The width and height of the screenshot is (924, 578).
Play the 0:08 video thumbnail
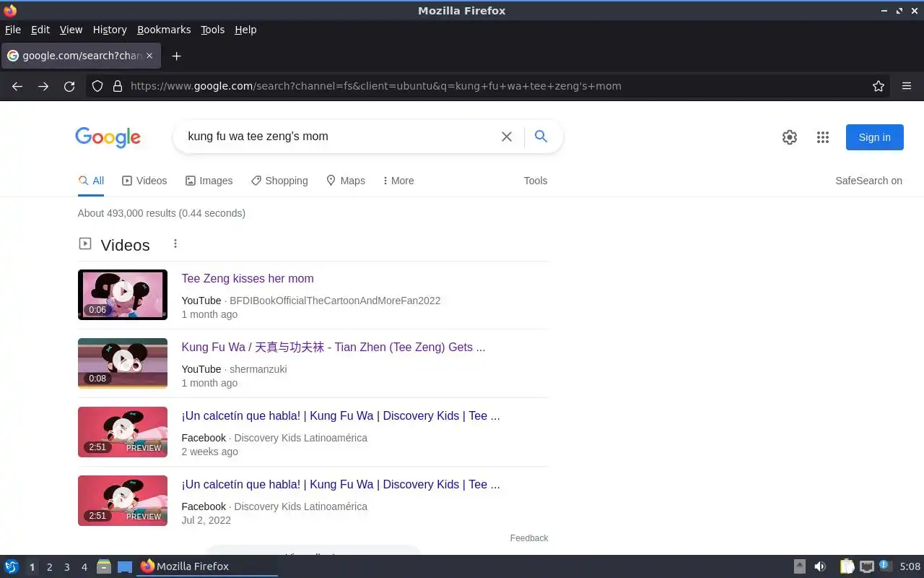pyautogui.click(x=123, y=363)
